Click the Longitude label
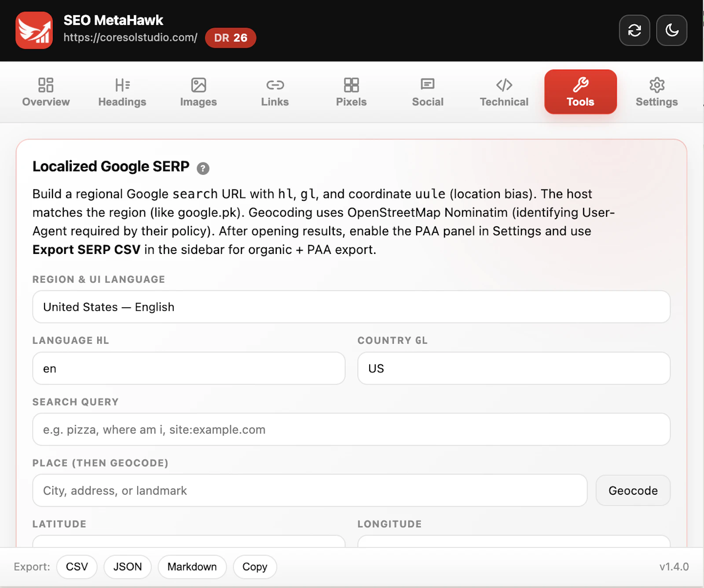Viewport: 704px width, 588px height. (x=389, y=524)
